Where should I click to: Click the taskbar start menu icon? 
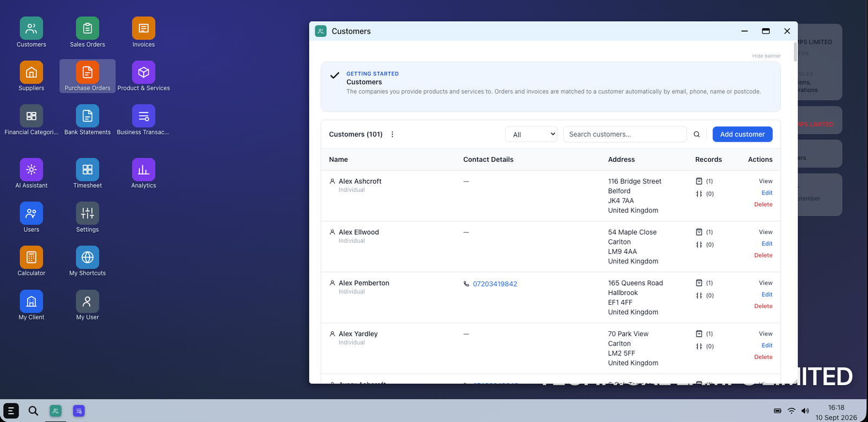pos(11,411)
